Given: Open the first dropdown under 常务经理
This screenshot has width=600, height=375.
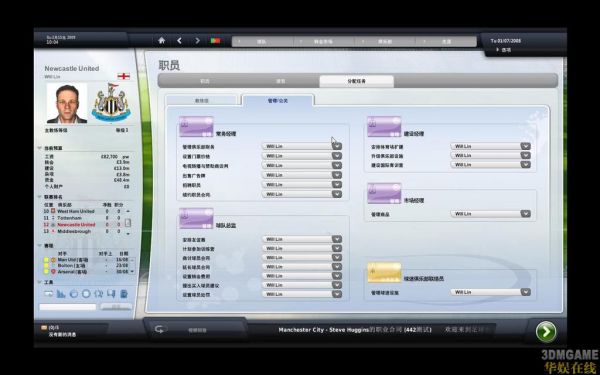Looking at the screenshot, I should pos(302,146).
